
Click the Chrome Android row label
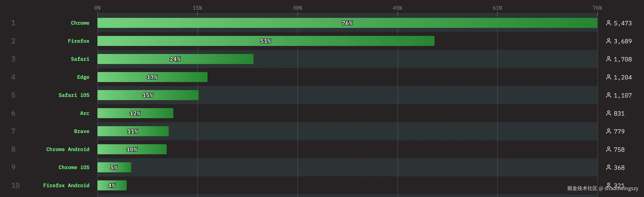[68, 149]
